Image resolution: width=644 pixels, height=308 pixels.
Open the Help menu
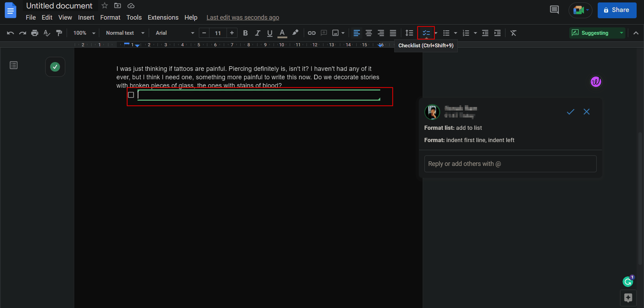click(191, 18)
